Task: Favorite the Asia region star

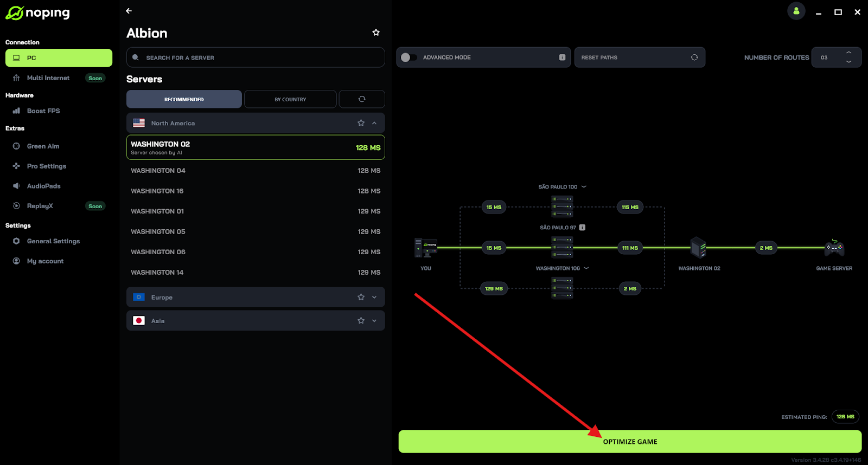Action: 361,321
